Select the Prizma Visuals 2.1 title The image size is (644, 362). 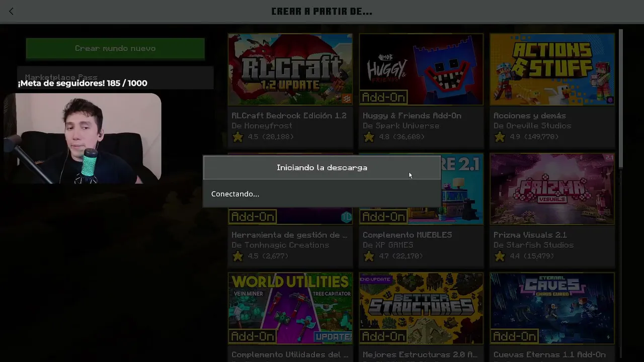(530, 235)
